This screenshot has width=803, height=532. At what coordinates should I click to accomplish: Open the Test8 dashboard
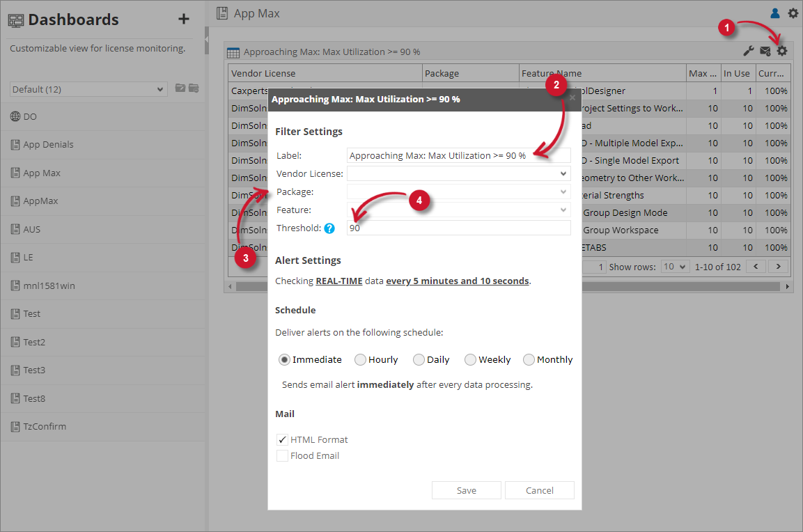(x=102, y=398)
